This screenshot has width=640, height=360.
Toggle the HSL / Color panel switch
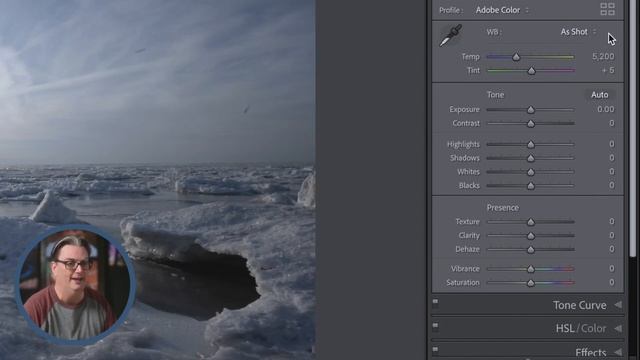(x=435, y=326)
